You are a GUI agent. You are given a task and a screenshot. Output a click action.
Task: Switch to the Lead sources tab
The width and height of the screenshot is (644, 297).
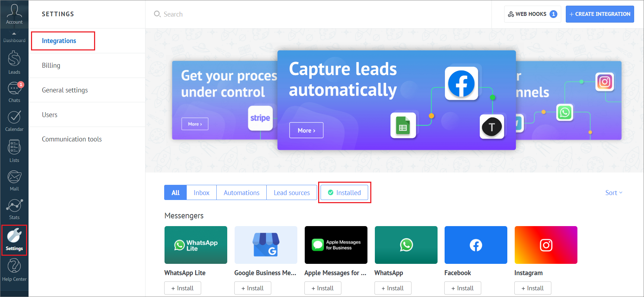(x=292, y=193)
